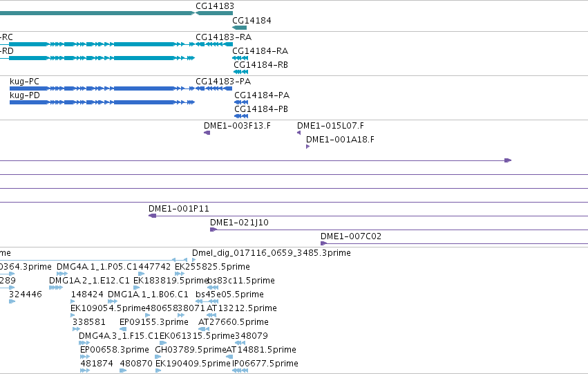Click the kug-PD protein feature bar
The image size is (588, 374).
pyautogui.click(x=102, y=102)
